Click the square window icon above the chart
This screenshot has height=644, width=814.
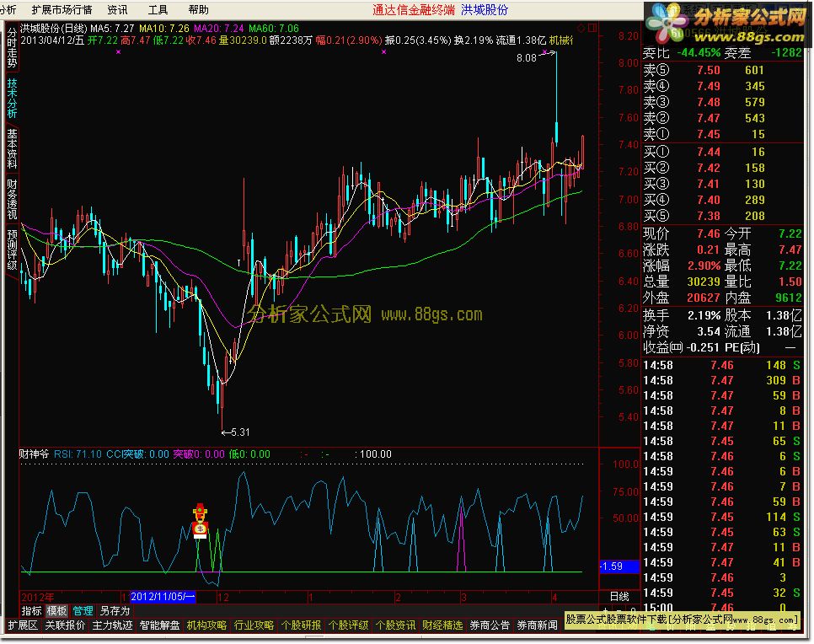coord(592,28)
